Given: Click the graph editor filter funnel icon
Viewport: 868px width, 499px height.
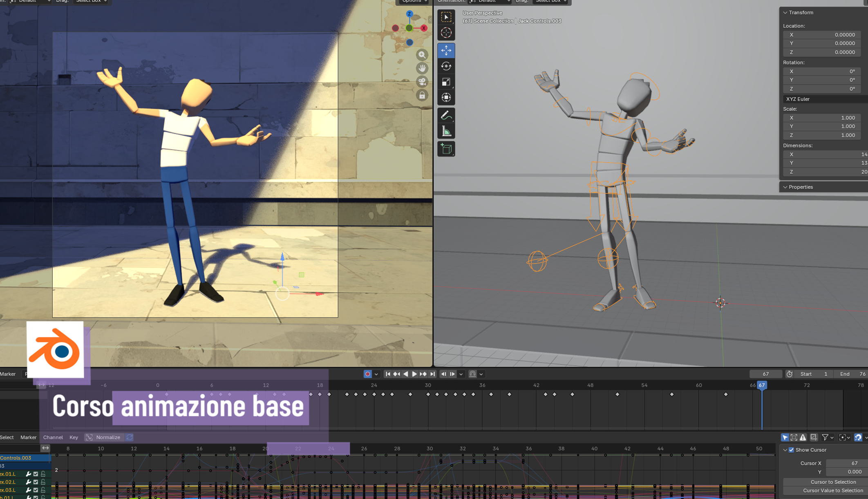Looking at the screenshot, I should coord(825,437).
